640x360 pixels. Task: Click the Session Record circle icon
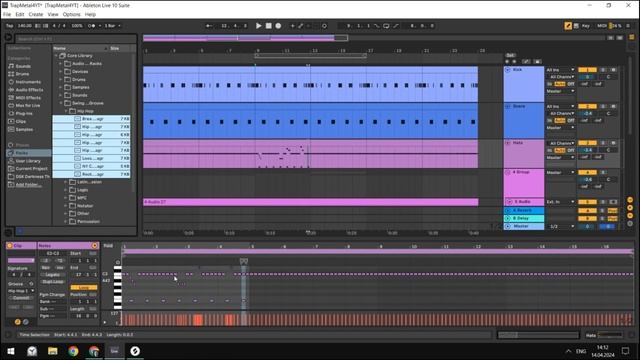click(x=324, y=26)
